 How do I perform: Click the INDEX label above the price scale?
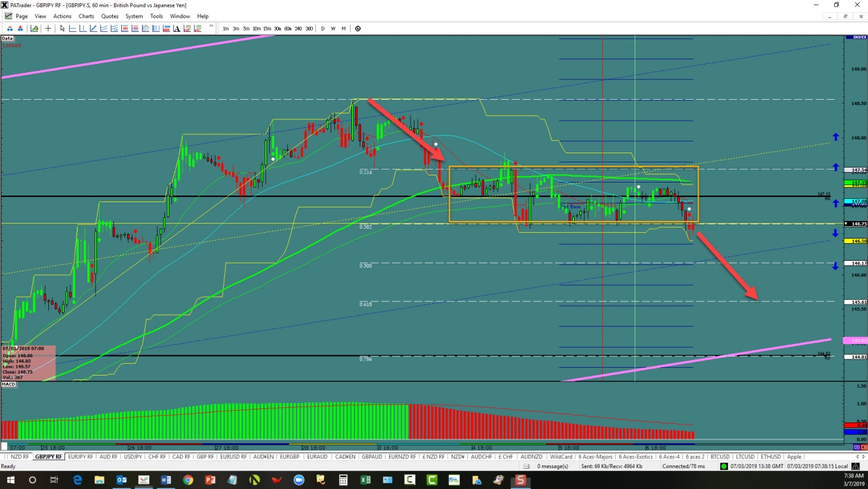[x=855, y=37]
